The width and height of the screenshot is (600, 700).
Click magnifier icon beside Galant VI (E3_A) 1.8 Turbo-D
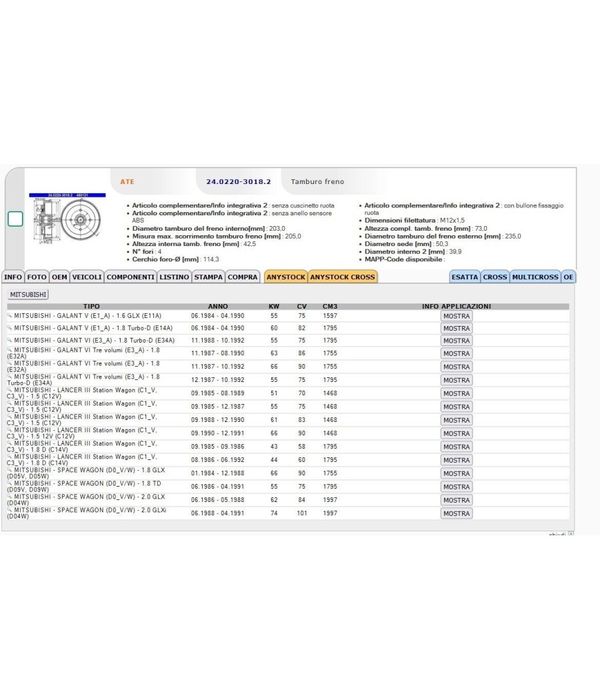point(9,340)
